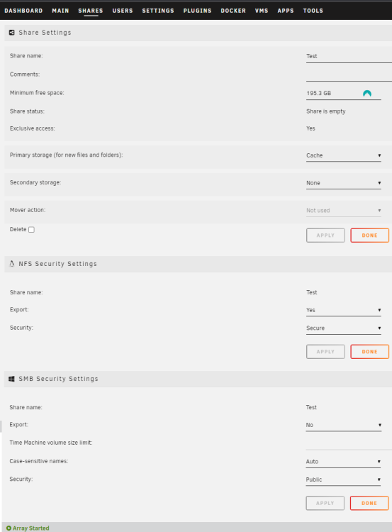Go to the Dashboard tab
The width and height of the screenshot is (392, 532).
tap(23, 11)
